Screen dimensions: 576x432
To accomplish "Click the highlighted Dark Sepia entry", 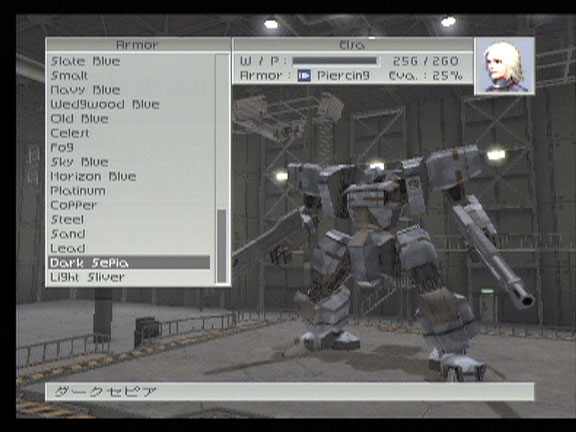I will (129, 263).
